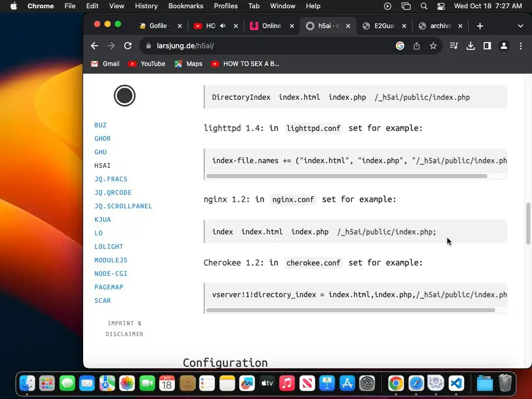
Task: Open the History menu
Action: click(x=146, y=6)
